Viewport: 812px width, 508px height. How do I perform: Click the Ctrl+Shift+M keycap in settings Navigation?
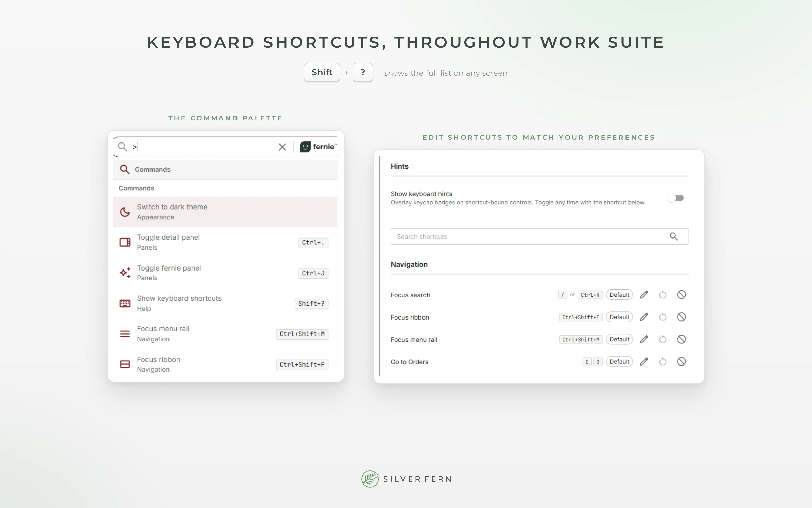pyautogui.click(x=581, y=340)
